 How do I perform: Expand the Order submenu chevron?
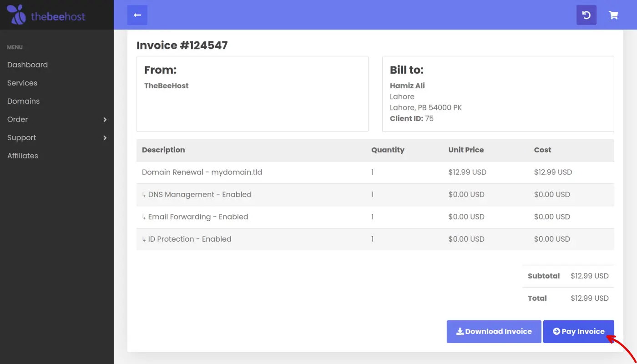pos(105,120)
